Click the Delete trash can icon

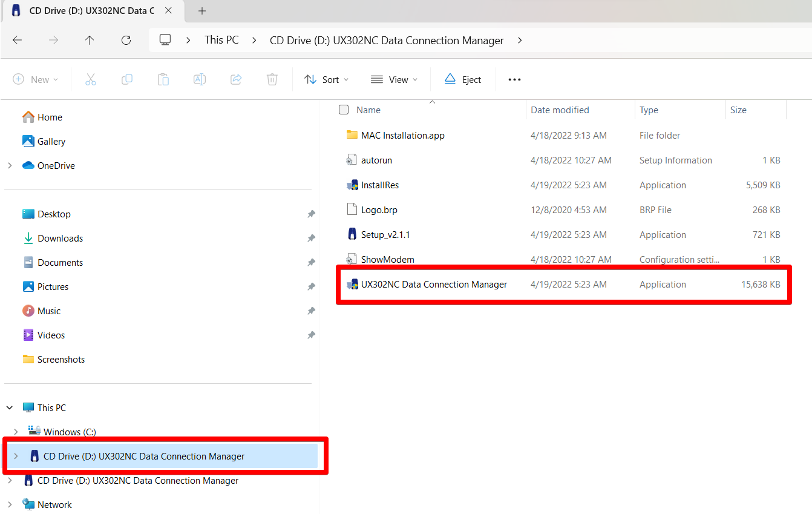272,79
